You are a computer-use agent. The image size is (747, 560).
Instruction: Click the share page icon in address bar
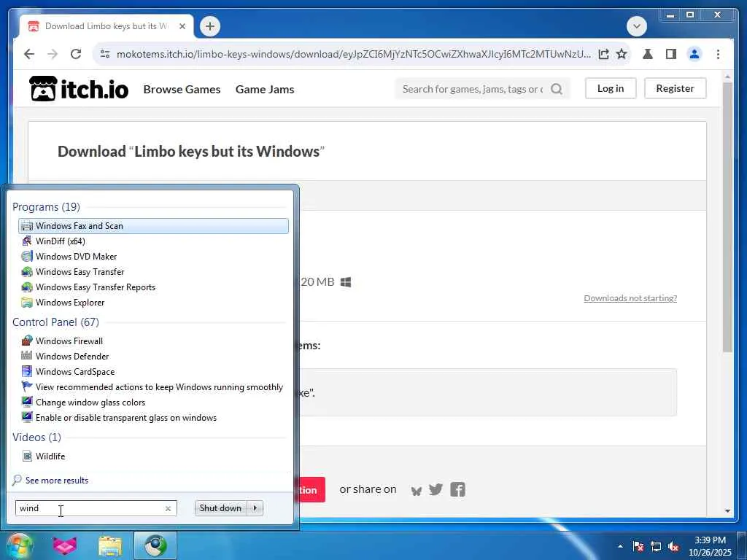tap(603, 54)
